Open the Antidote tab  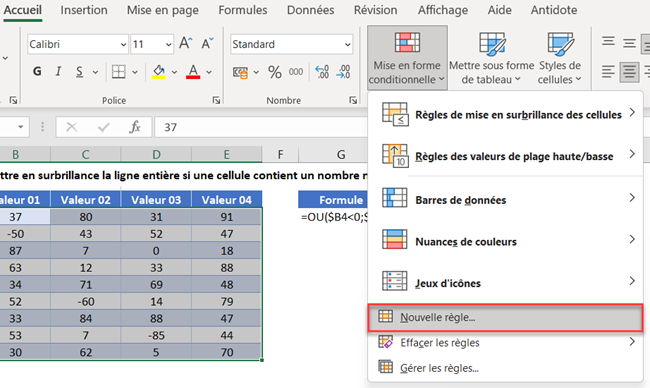click(x=554, y=10)
